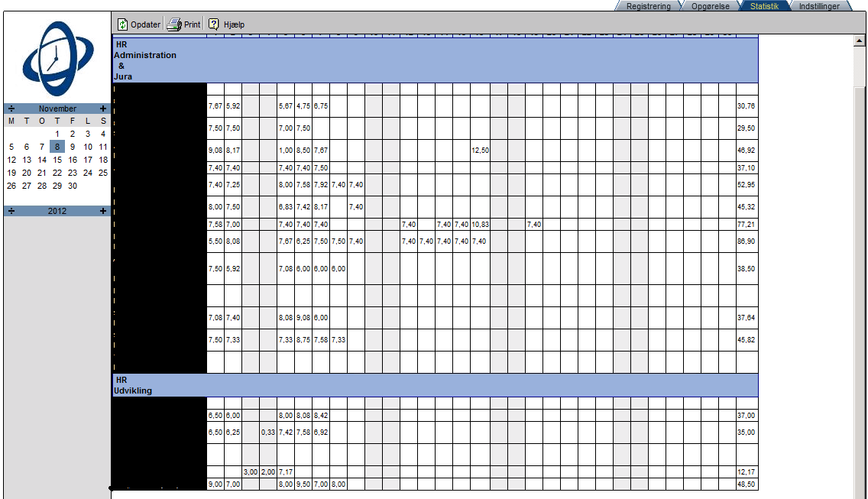
Task: Select November 8 in the calendar
Action: point(57,147)
